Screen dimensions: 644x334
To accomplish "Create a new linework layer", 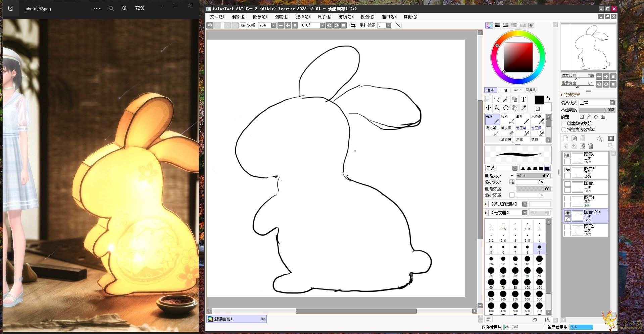I will pyautogui.click(x=574, y=138).
